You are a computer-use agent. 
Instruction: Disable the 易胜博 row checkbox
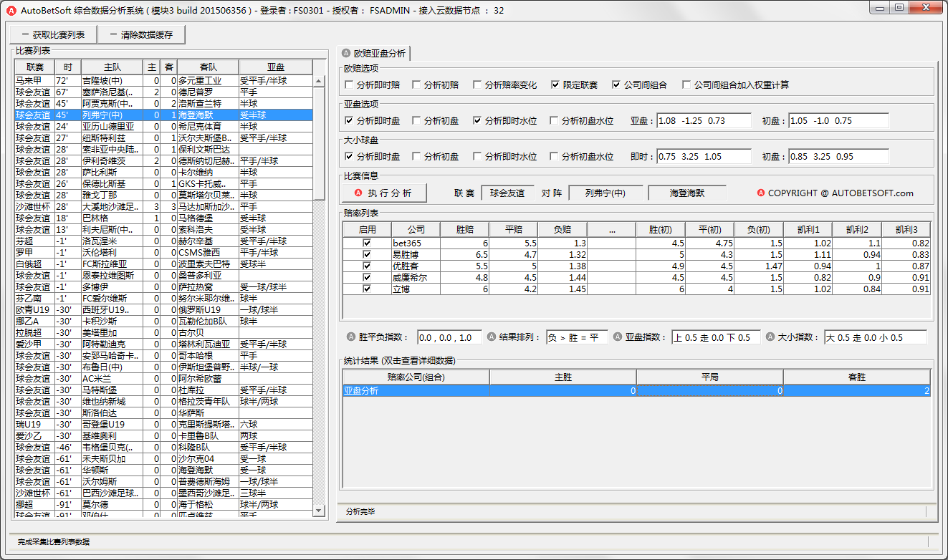tap(367, 255)
